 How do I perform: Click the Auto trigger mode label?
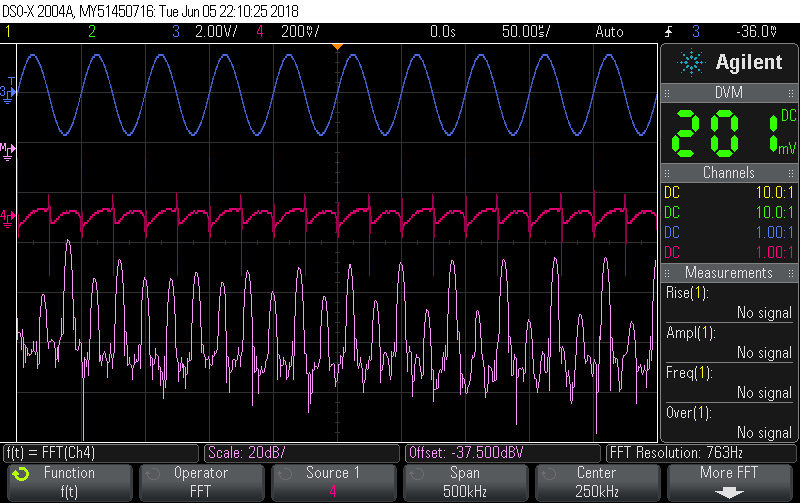click(x=609, y=32)
